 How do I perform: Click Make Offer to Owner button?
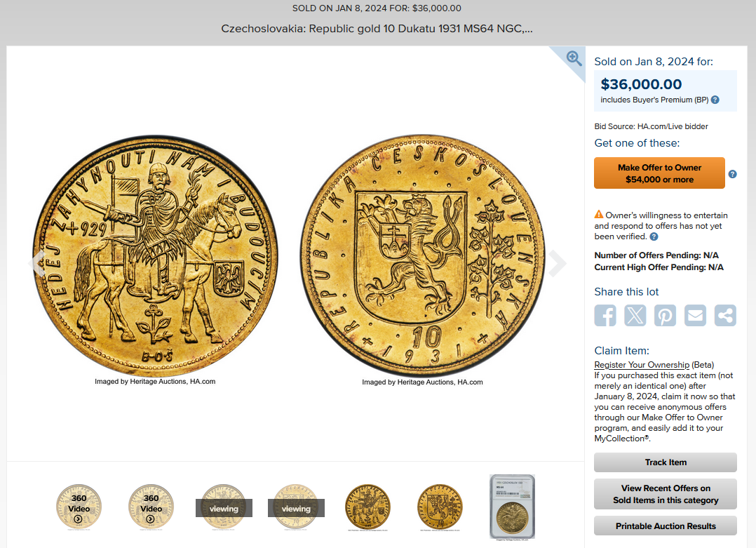[x=659, y=173]
